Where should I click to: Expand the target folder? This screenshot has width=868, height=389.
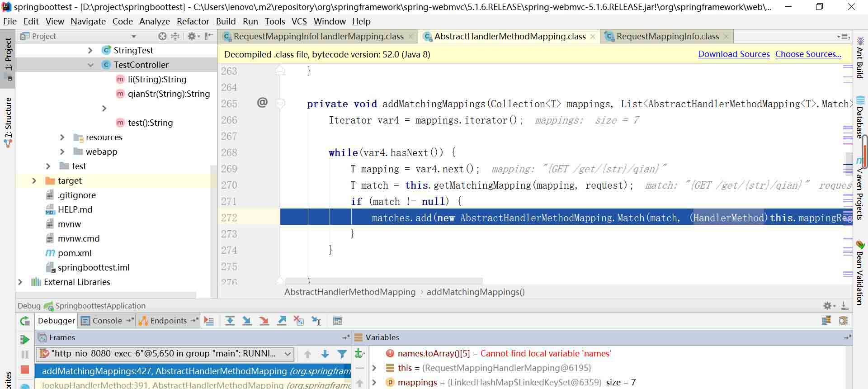(x=34, y=180)
